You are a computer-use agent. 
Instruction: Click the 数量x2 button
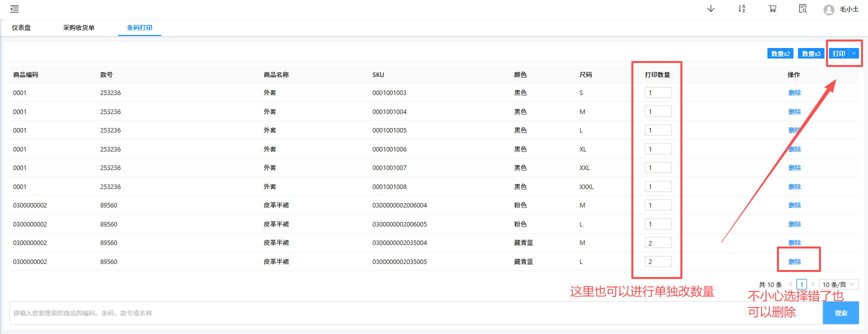pos(780,53)
